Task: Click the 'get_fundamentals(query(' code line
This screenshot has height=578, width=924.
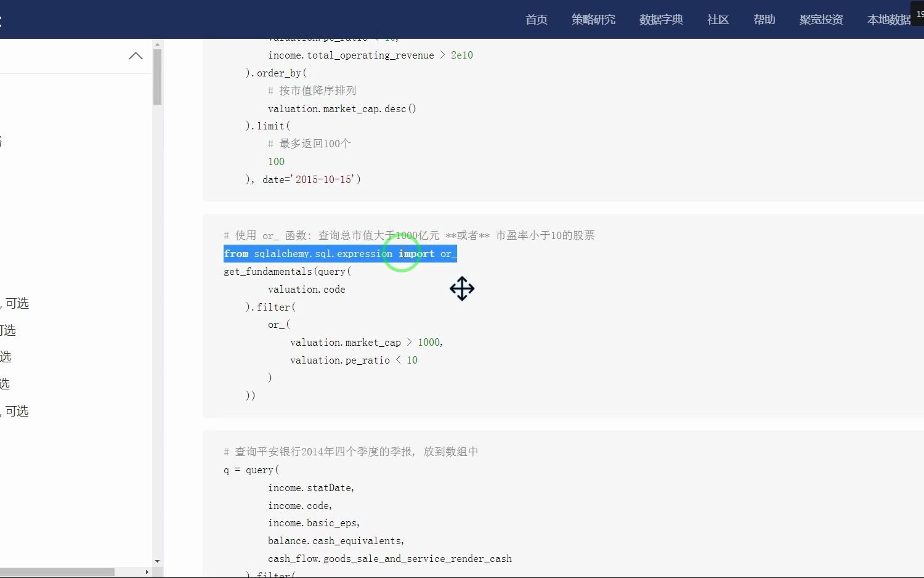Action: point(288,272)
